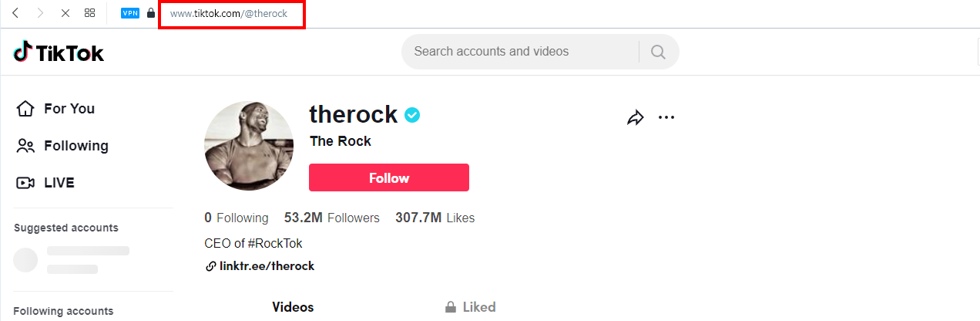Image resolution: width=980 pixels, height=321 pixels.
Task: Click the browser back arrow
Action: (15, 14)
